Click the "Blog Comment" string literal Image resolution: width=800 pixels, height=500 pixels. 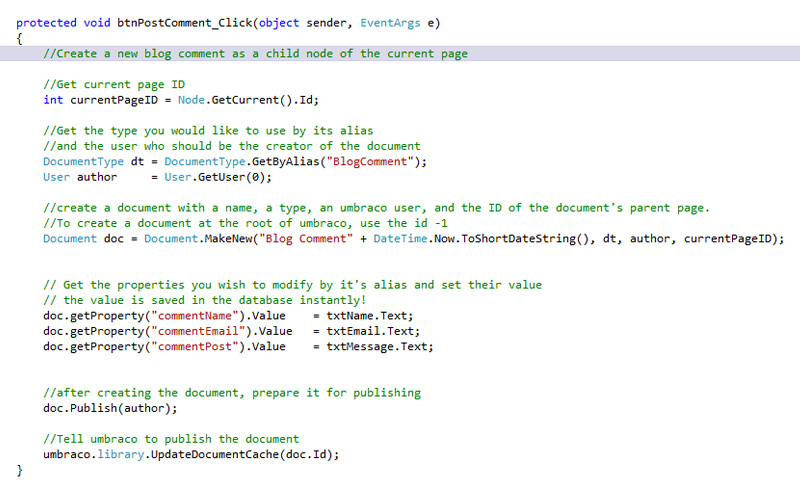[x=306, y=239]
